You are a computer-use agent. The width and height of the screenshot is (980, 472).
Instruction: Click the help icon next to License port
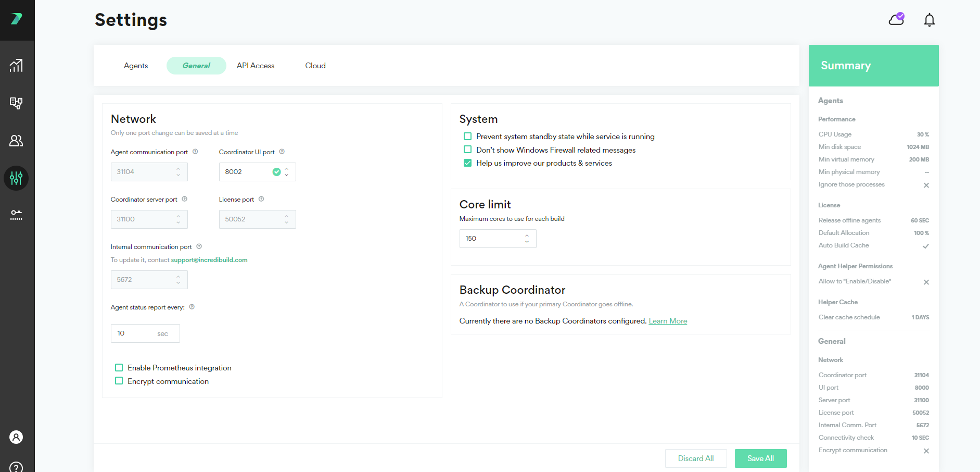[x=261, y=199]
